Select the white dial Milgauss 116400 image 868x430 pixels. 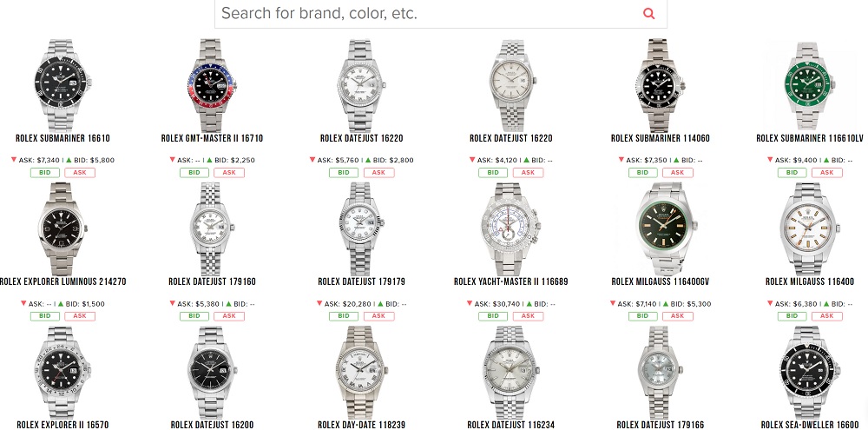810,228
